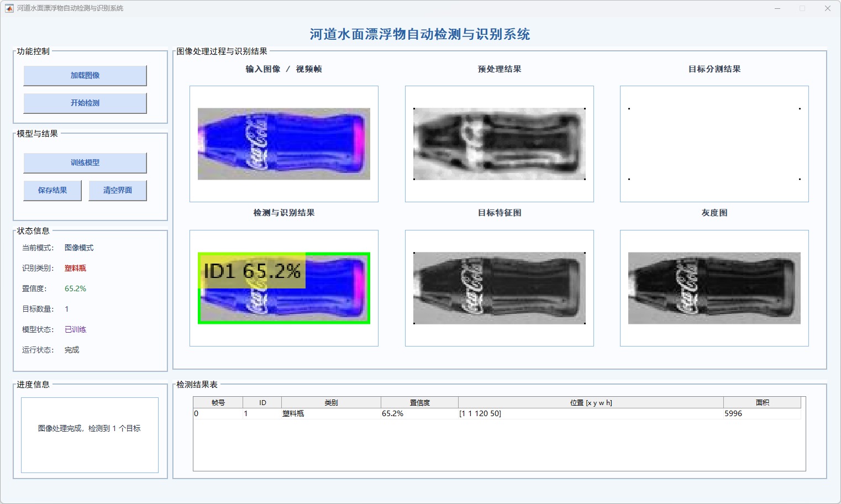Select the input image Coca-Cola bottle thumbnail

tap(284, 144)
